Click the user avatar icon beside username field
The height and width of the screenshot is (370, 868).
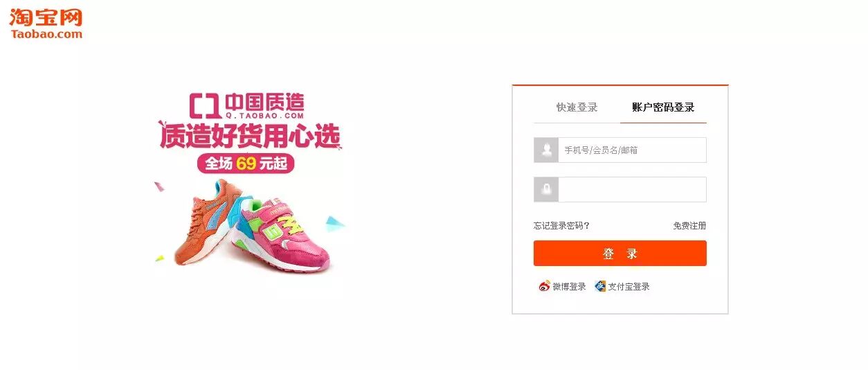tap(546, 150)
